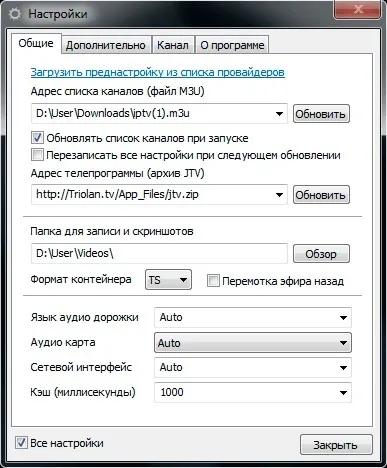Close the Настройки window with X
The image size is (387, 468).
358,9
